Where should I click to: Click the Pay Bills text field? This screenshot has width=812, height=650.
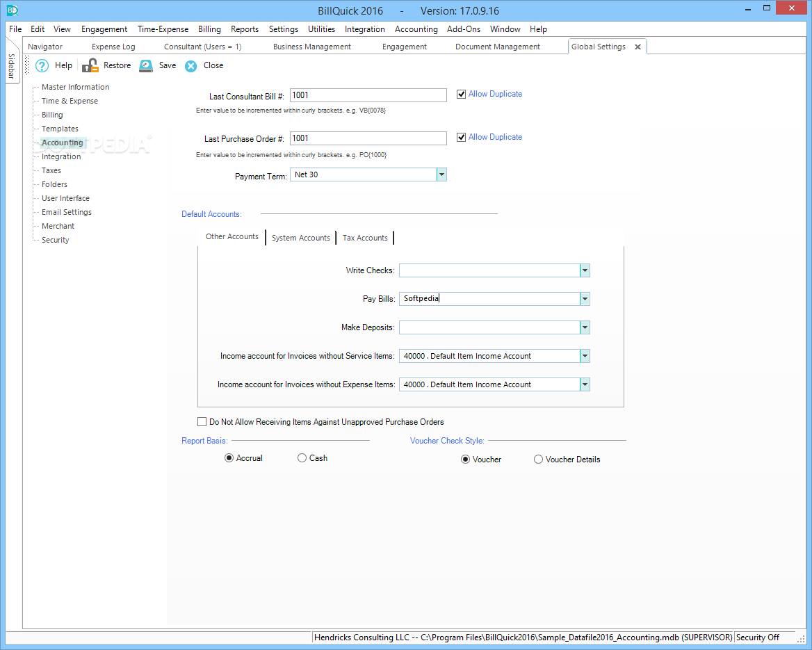pos(489,299)
